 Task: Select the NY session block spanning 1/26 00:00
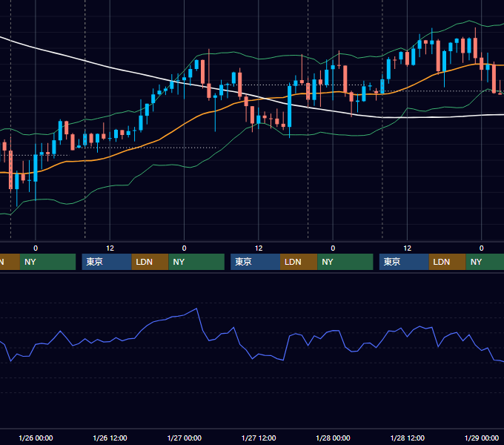(x=47, y=262)
